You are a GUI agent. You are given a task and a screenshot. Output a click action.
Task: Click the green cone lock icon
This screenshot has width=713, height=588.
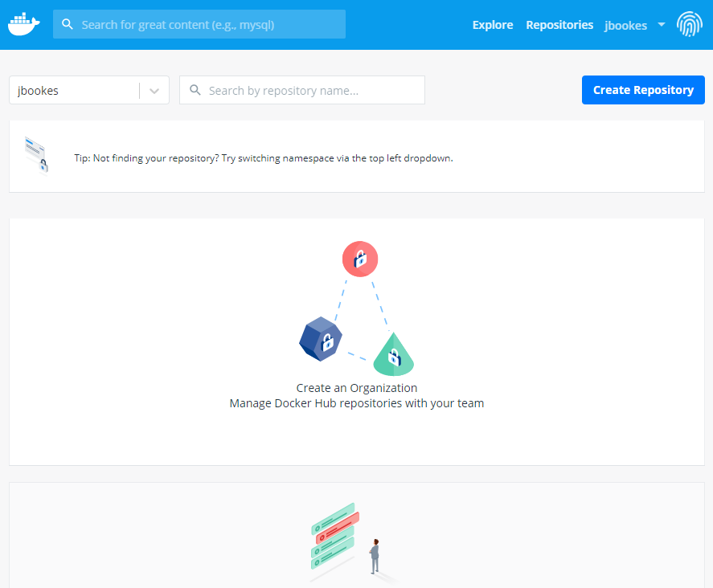click(393, 354)
